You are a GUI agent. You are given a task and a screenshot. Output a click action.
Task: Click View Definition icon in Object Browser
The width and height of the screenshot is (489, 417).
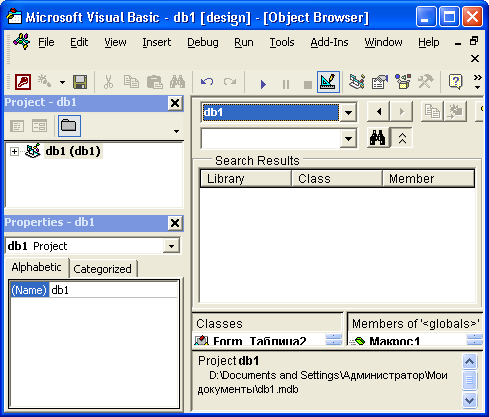pyautogui.click(x=455, y=112)
